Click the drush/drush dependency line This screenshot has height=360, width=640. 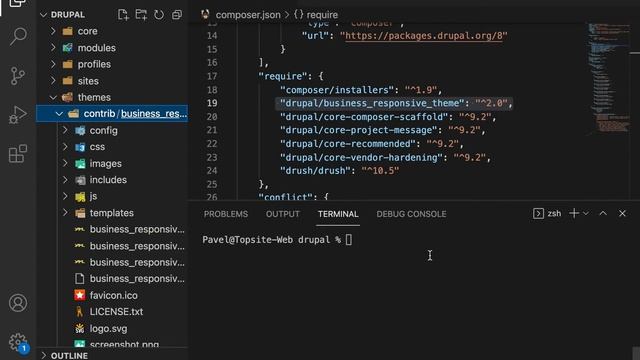click(339, 171)
